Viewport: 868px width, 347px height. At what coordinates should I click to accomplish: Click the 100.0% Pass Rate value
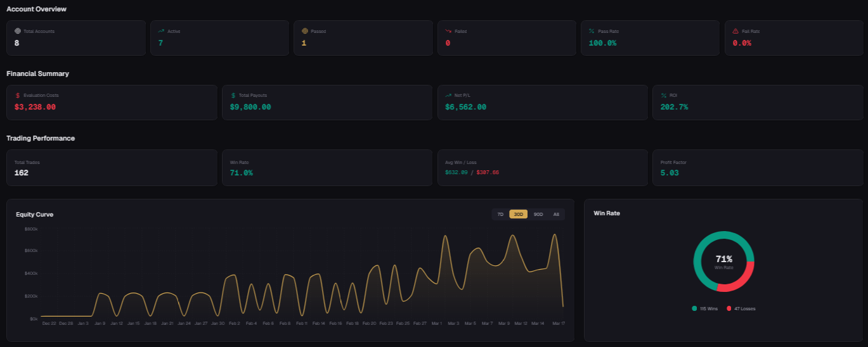[x=602, y=43]
